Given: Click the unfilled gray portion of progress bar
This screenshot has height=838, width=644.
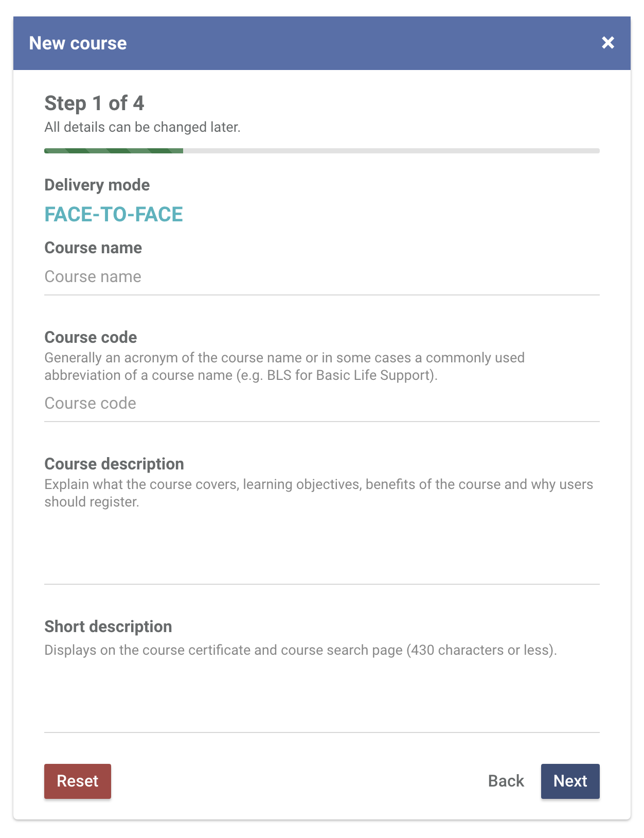Looking at the screenshot, I should [391, 151].
